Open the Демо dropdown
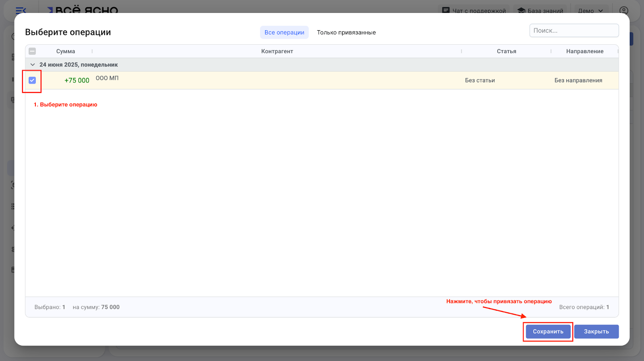This screenshot has height=361, width=644. (590, 11)
